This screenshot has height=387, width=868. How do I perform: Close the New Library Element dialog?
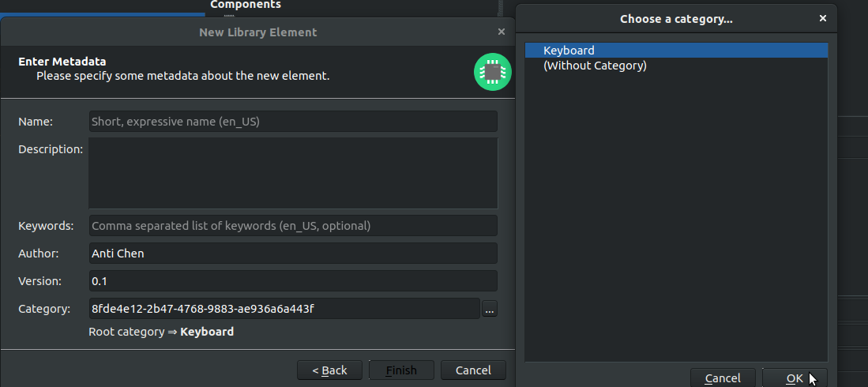[x=502, y=32]
